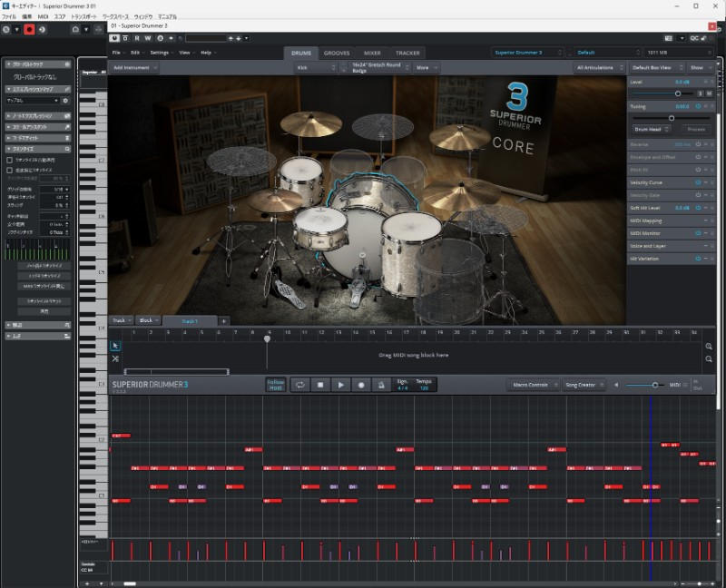The width and height of the screenshot is (726, 588).
Task: Expand the Macro Controls dropdown
Action: (533, 385)
